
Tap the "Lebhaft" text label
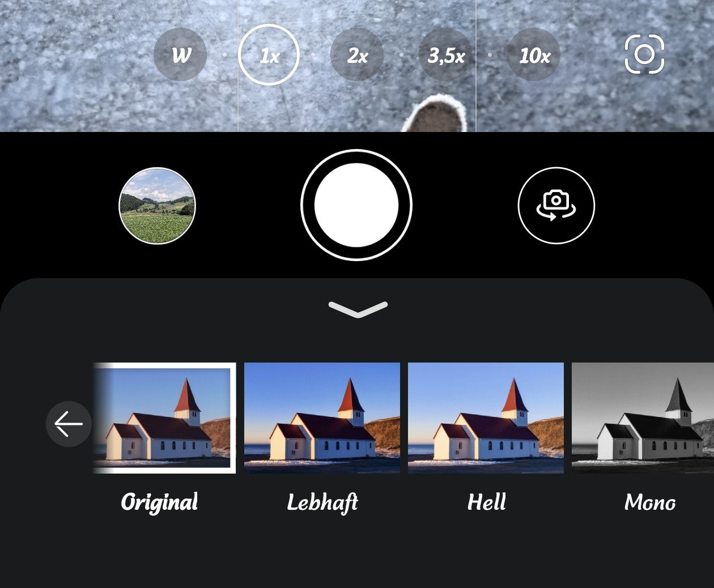[x=322, y=502]
